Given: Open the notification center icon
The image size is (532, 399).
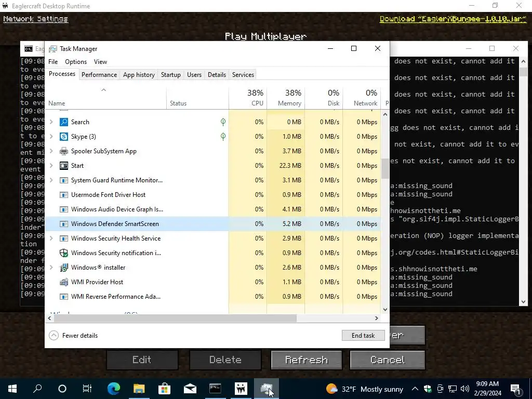Looking at the screenshot, I should pos(516,389).
